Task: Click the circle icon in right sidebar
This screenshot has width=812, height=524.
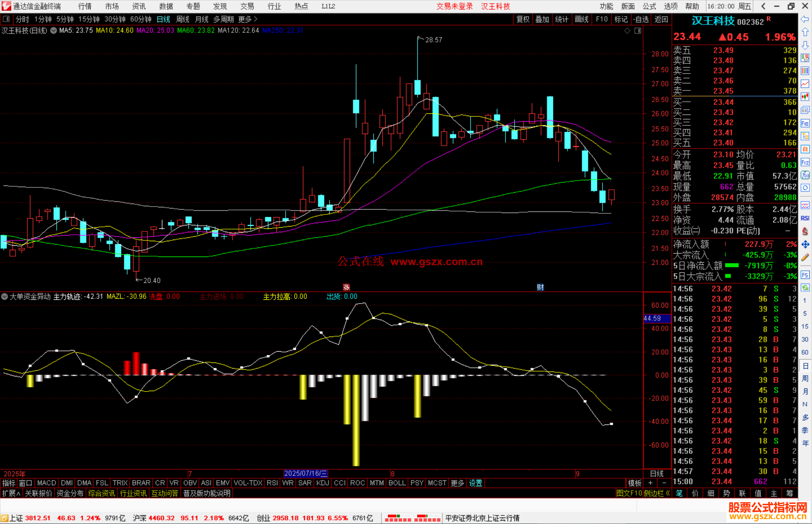Action: point(805,188)
